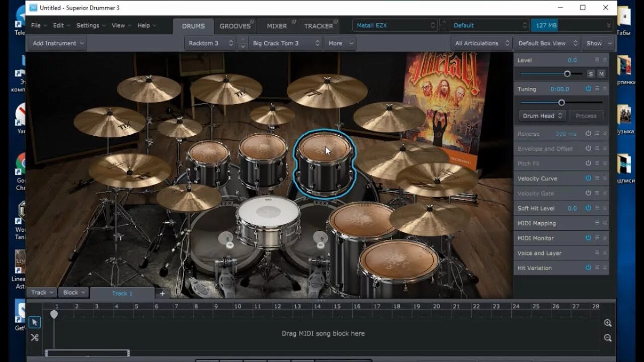Open the Drum Head dropdown
This screenshot has width=644, height=362.
pyautogui.click(x=542, y=116)
